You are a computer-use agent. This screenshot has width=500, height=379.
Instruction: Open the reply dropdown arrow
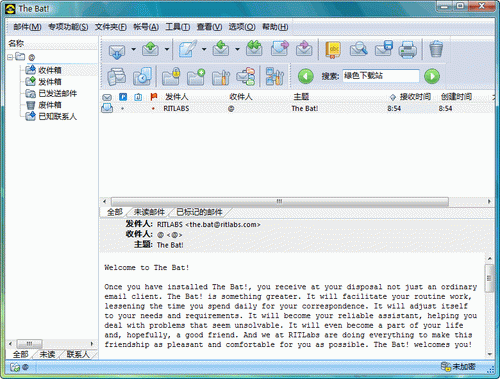(237, 49)
